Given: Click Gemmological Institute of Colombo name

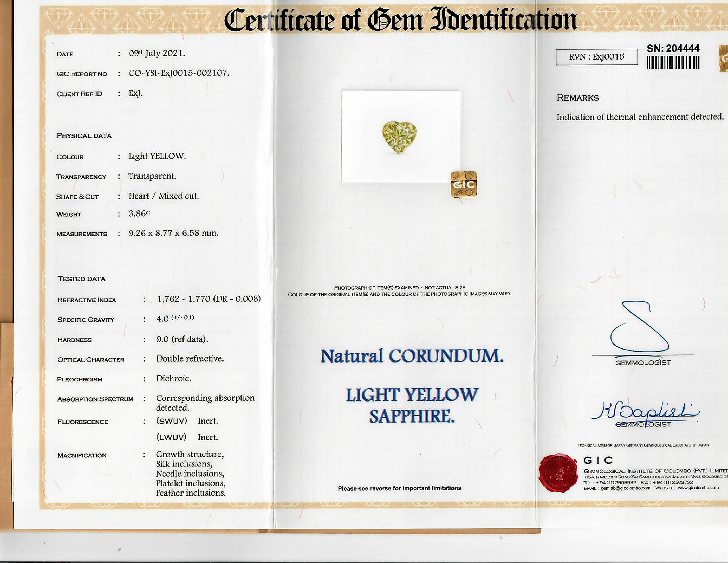Looking at the screenshot, I should pos(656,471).
